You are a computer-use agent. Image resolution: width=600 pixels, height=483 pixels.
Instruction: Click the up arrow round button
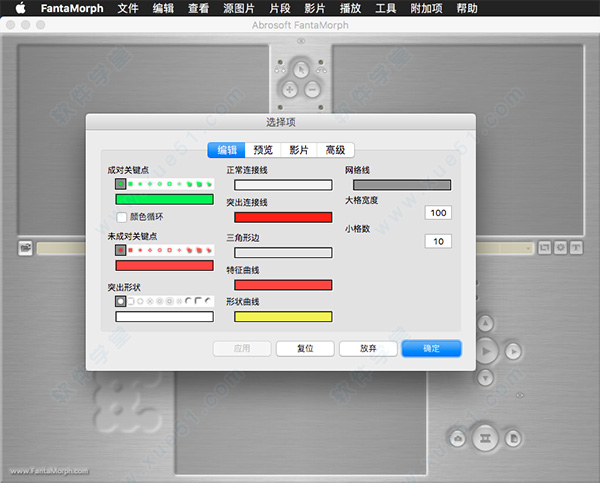point(485,323)
